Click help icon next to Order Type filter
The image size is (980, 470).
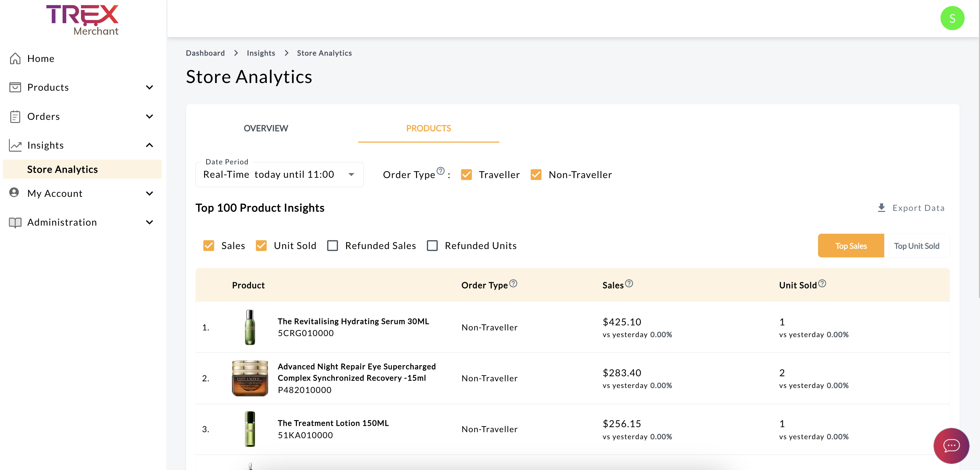coord(440,170)
